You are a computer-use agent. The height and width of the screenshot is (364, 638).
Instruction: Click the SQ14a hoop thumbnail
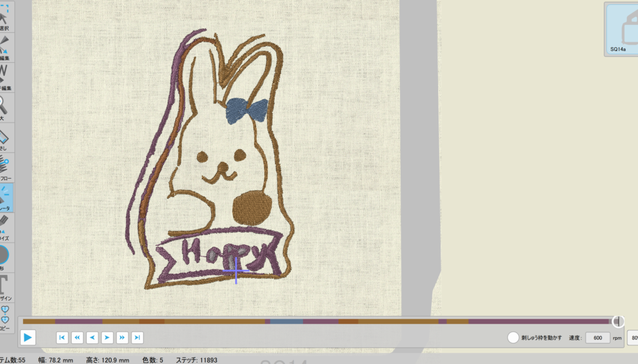623,29
